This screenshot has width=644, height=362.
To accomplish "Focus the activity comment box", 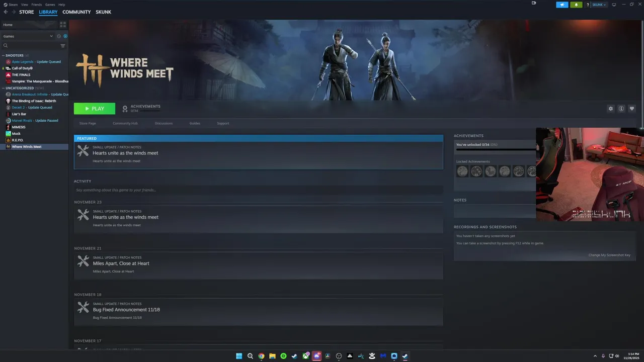I will click(x=259, y=190).
